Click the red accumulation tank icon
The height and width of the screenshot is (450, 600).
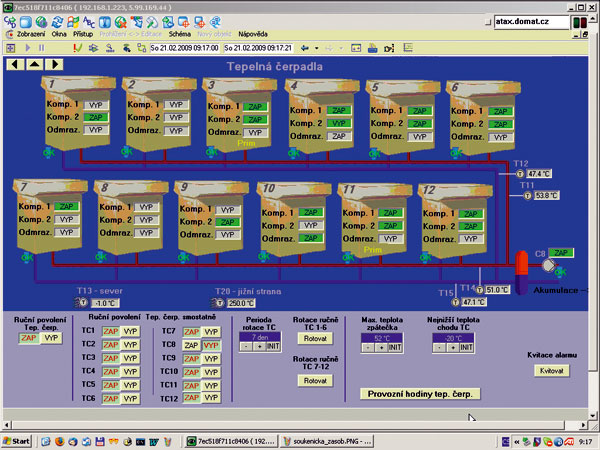click(x=521, y=265)
